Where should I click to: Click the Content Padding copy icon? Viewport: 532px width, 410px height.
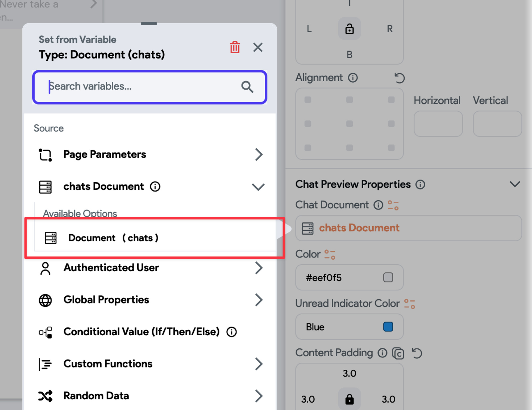click(x=398, y=353)
